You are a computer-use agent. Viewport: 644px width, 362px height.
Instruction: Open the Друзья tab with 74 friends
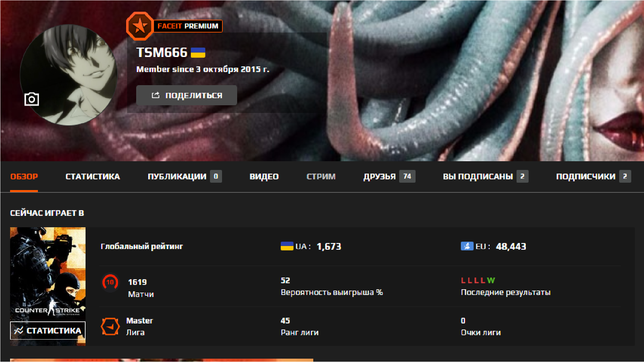[x=380, y=177]
